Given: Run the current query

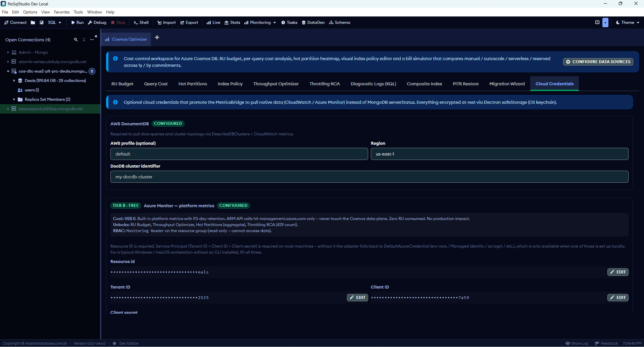Looking at the screenshot, I should point(78,23).
